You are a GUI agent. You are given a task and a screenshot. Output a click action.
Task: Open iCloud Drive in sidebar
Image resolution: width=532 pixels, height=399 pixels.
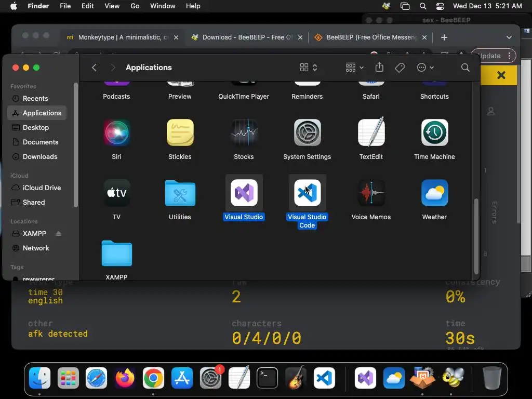coord(37,188)
